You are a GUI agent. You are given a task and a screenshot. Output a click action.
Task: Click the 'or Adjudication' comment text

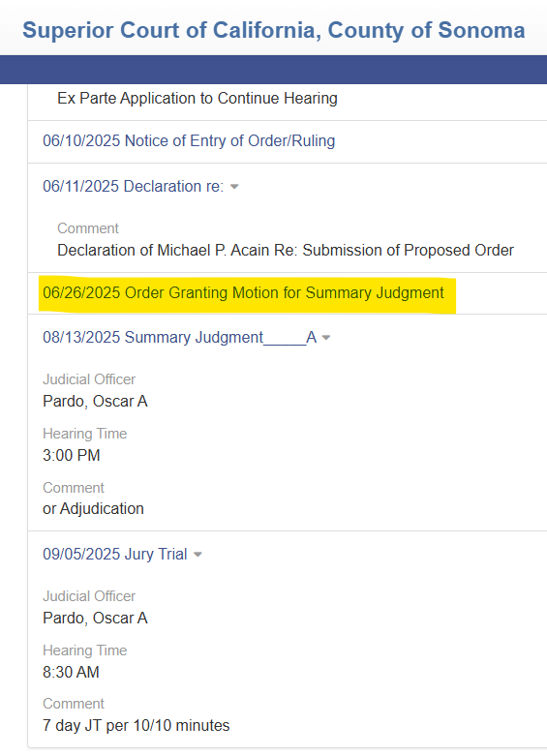pos(93,508)
